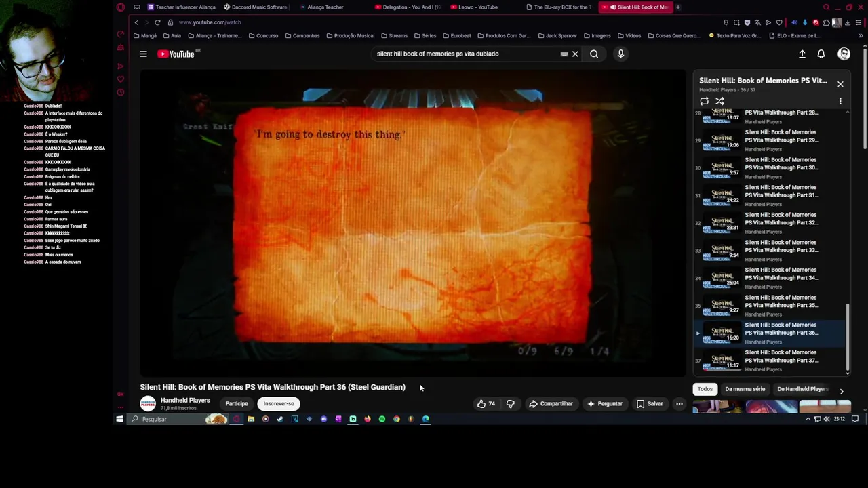Viewport: 868px width, 488px height.
Task: Open more actions ellipsis below video
Action: pos(679,404)
